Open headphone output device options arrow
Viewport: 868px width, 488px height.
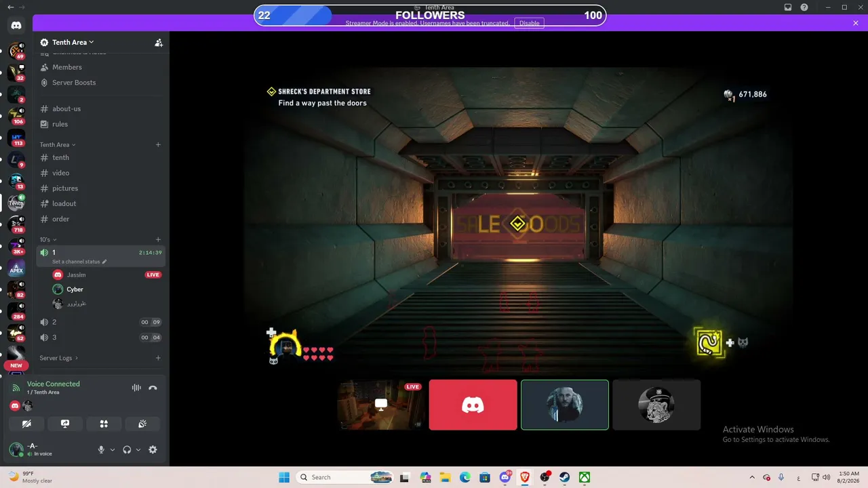pyautogui.click(x=138, y=449)
